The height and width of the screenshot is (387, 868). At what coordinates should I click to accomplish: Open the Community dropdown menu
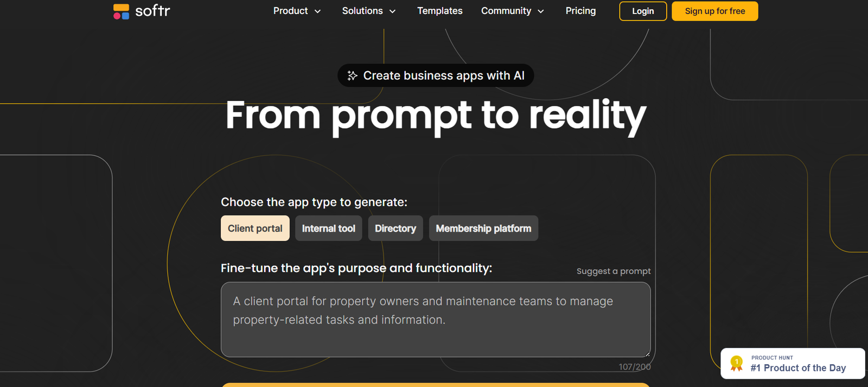tap(512, 11)
